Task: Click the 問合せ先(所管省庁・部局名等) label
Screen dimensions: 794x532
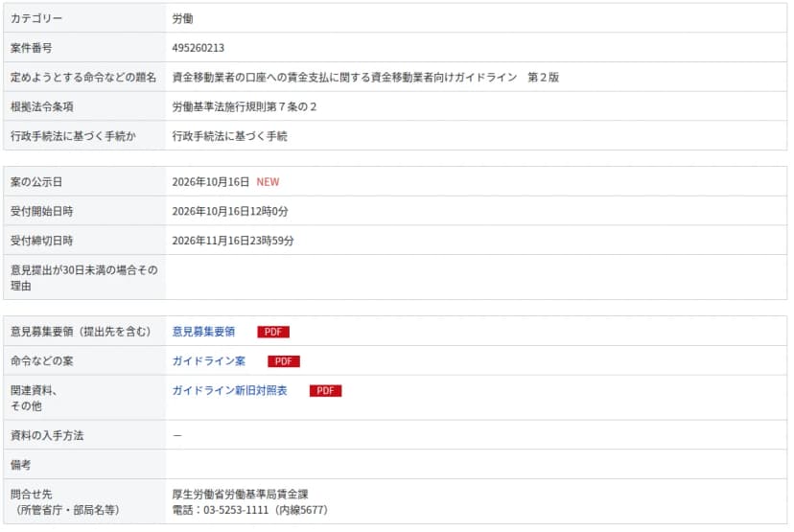Action: click(65, 501)
